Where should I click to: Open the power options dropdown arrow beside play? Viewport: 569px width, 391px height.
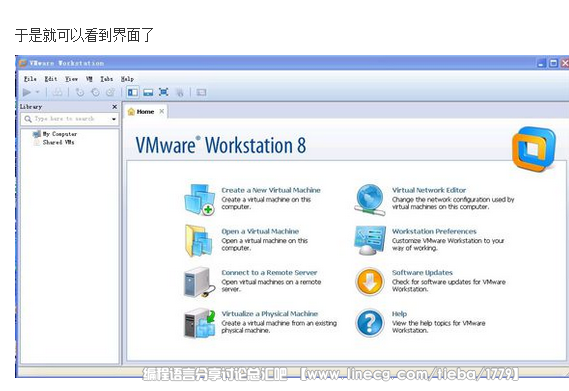37,92
